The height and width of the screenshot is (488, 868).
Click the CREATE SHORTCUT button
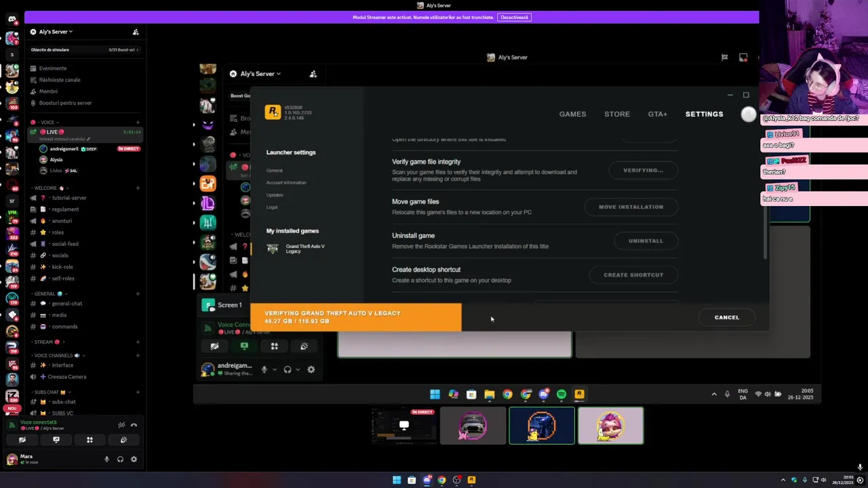(x=633, y=274)
